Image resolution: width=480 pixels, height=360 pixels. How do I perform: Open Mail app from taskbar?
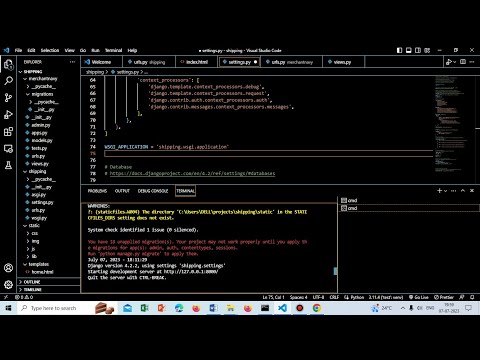[127, 308]
